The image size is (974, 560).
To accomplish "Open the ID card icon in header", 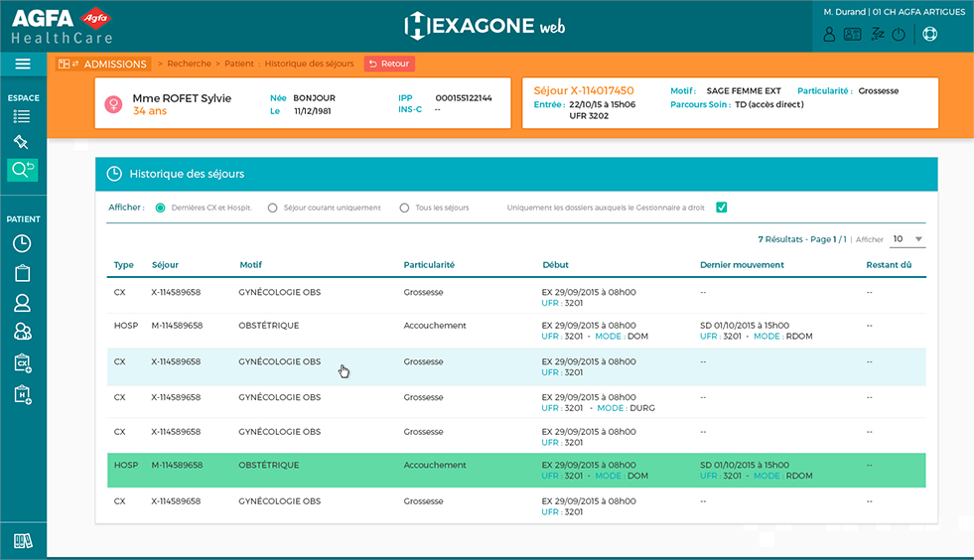I will [x=852, y=34].
